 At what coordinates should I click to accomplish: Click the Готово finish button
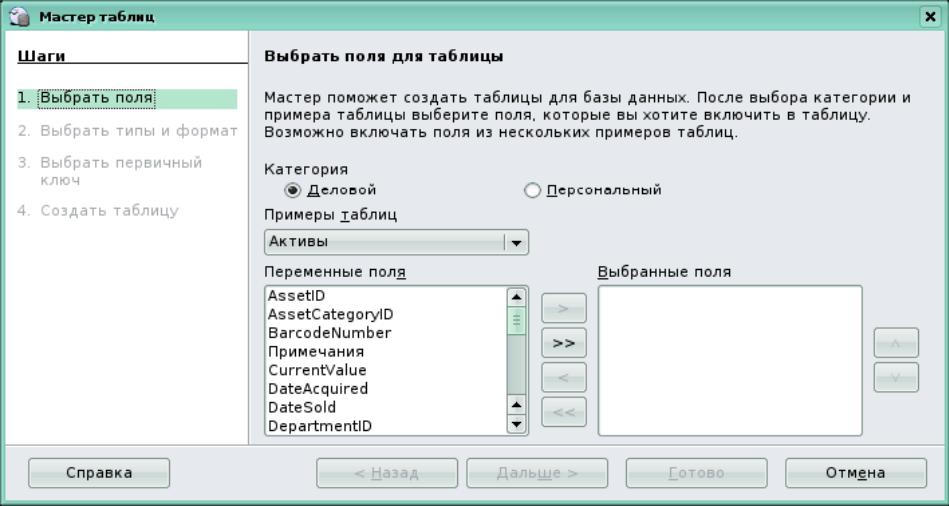[x=697, y=473]
